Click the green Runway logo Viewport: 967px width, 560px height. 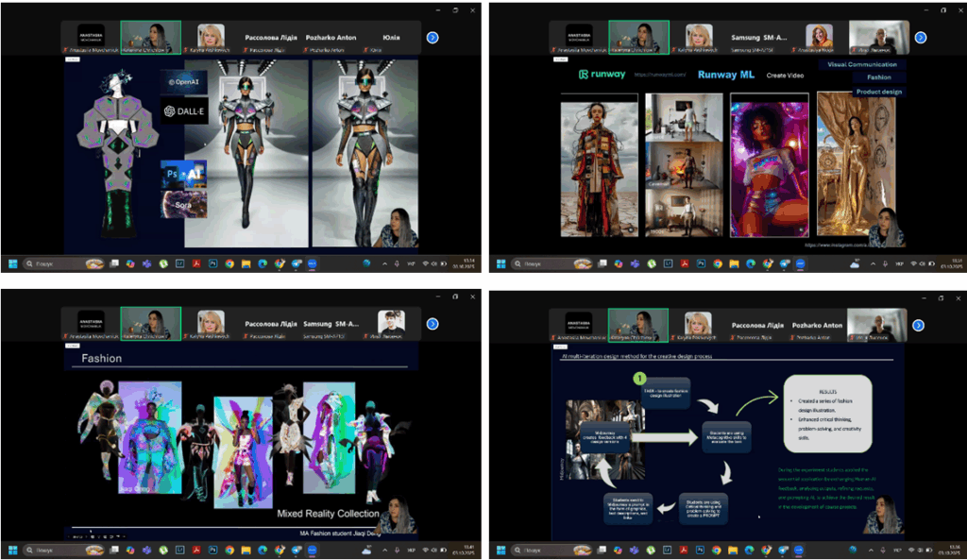tap(602, 75)
